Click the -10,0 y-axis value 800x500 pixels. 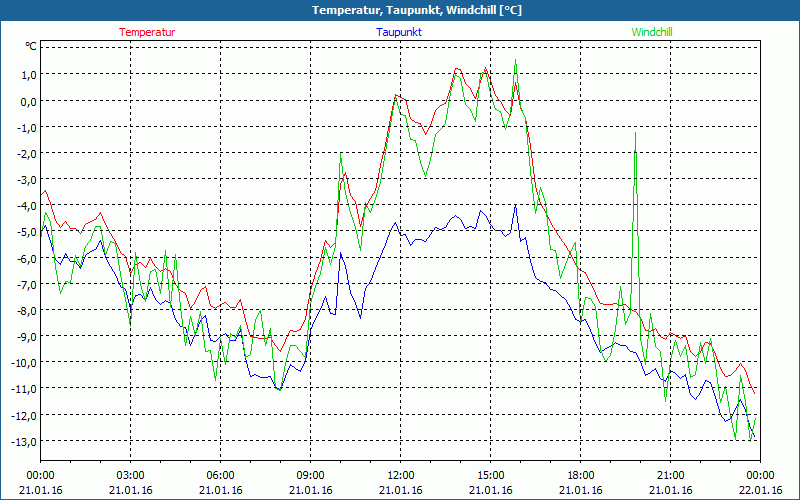[26, 363]
